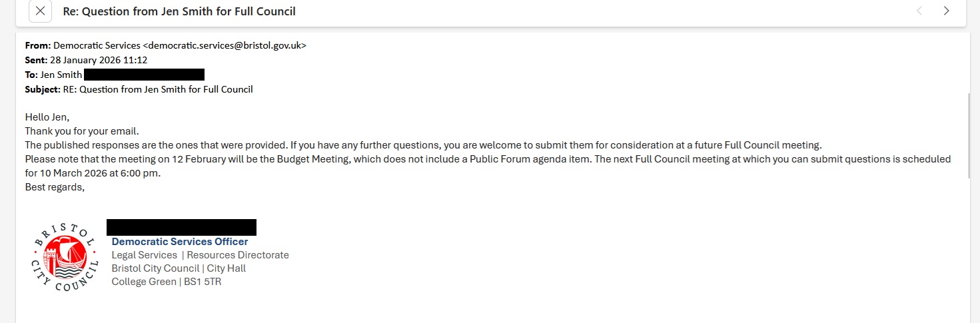Go to the next message arrow

tap(946, 11)
